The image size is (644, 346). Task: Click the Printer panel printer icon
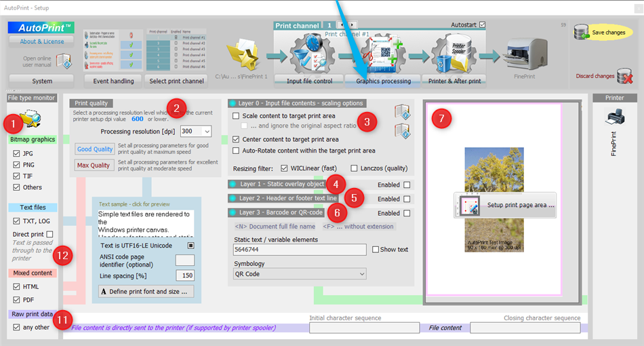(x=615, y=117)
